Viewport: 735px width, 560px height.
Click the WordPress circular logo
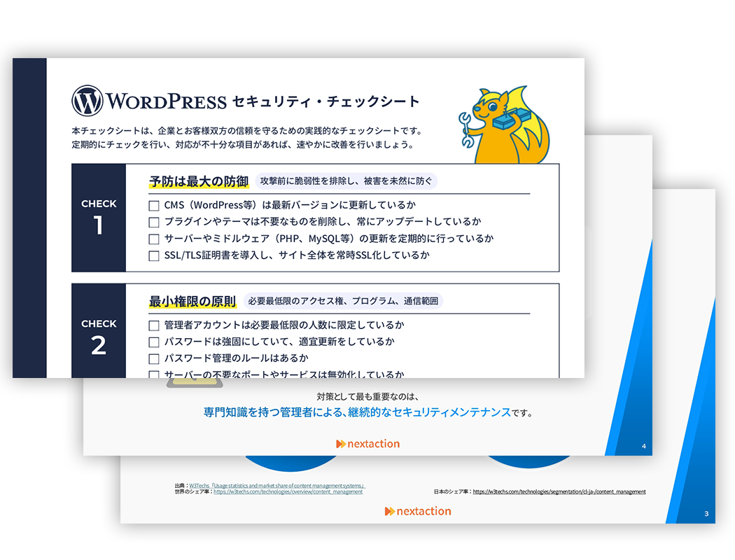click(87, 101)
